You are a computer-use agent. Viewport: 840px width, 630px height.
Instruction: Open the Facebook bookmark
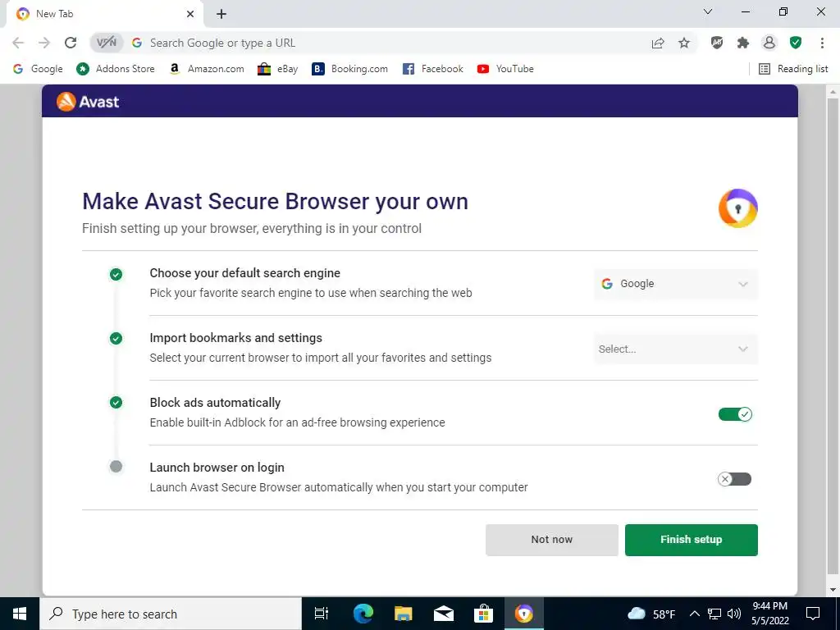tap(433, 69)
